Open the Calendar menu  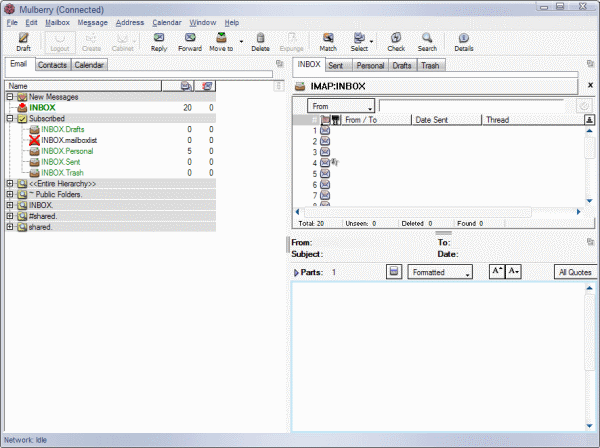[x=167, y=23]
